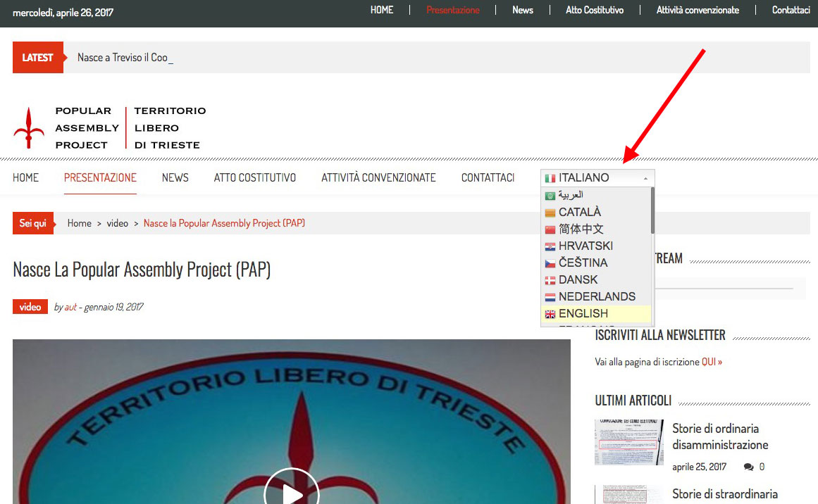Open Presentazione in the top dark bar
The height and width of the screenshot is (504, 818).
tap(453, 10)
